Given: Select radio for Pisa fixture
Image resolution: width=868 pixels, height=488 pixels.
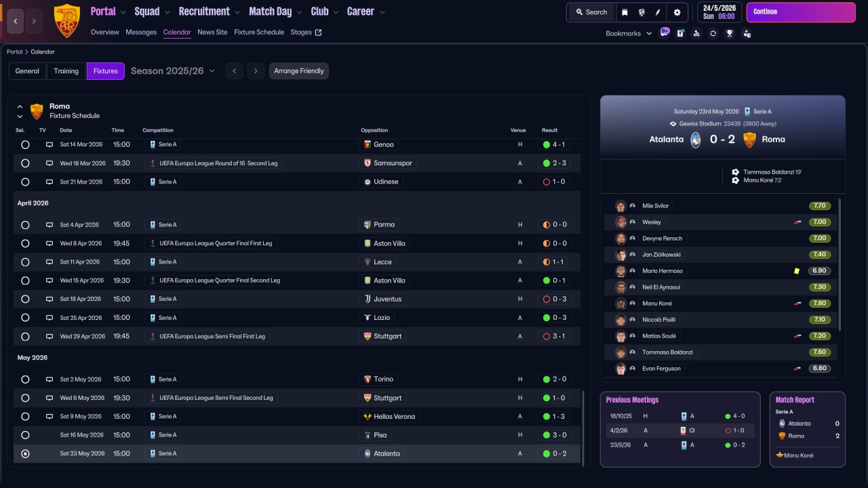Looking at the screenshot, I should click(x=25, y=435).
